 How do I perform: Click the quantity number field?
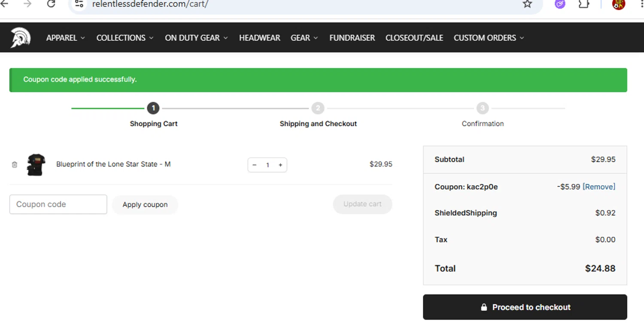(x=267, y=165)
